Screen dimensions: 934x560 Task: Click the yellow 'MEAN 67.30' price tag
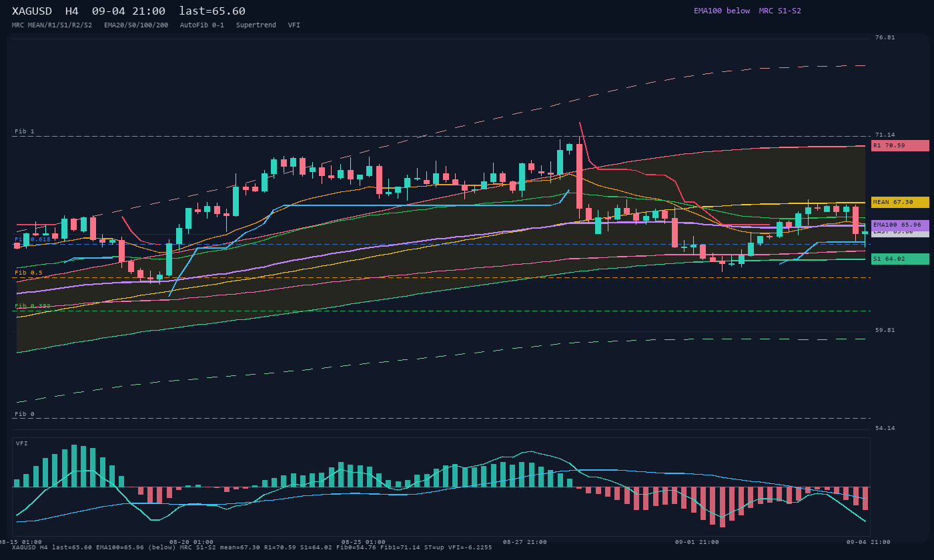pos(900,202)
